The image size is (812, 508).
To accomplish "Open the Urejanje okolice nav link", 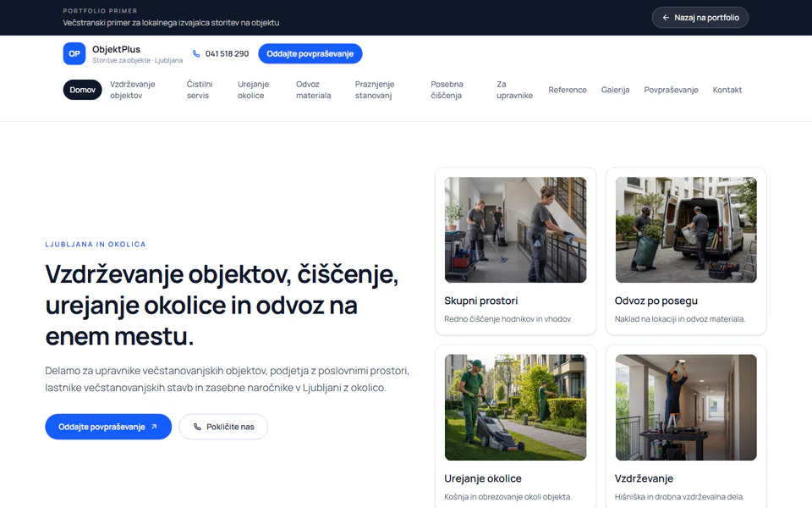I will pos(253,90).
